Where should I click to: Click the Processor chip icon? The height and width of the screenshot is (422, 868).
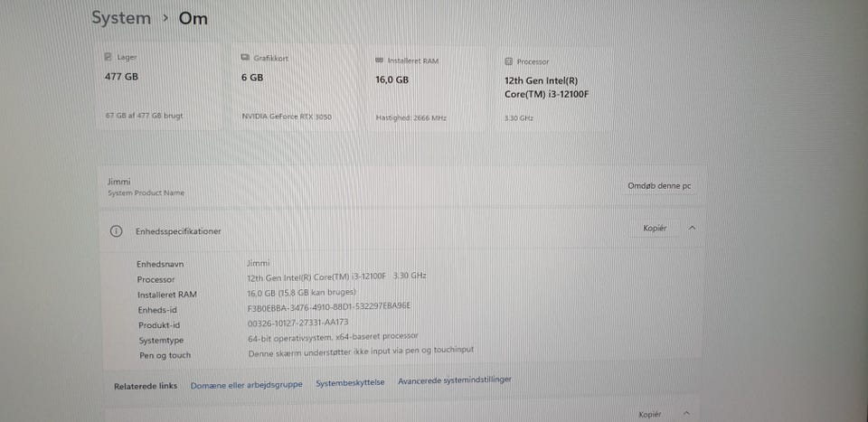click(509, 61)
